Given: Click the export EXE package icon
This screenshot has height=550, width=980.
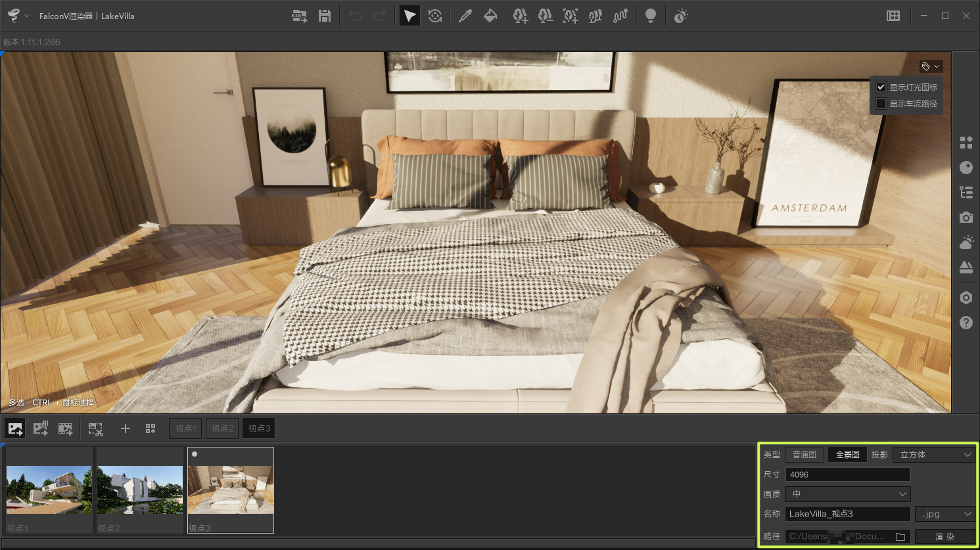Looking at the screenshot, I should pyautogui.click(x=300, y=16).
